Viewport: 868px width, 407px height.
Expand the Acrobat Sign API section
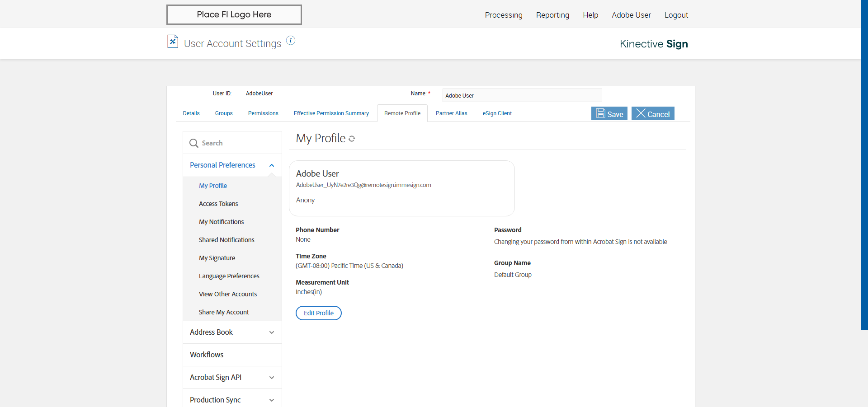click(272, 378)
